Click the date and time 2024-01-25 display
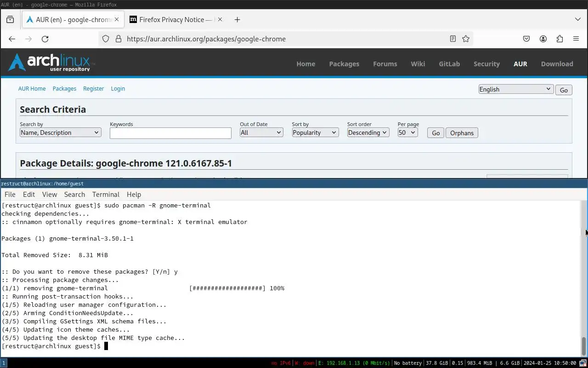This screenshot has height=368, width=588. (x=549, y=363)
